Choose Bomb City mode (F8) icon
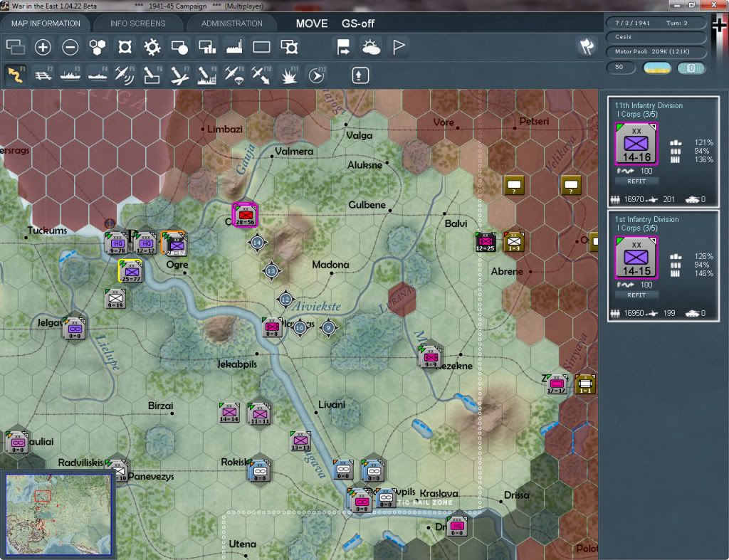The width and height of the screenshot is (729, 560). 207,75
